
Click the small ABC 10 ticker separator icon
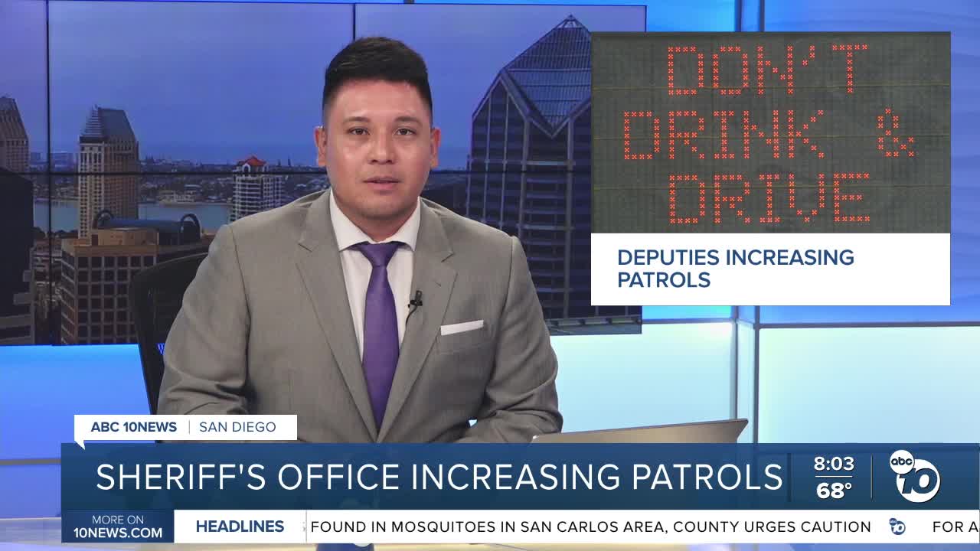pyautogui.click(x=897, y=527)
